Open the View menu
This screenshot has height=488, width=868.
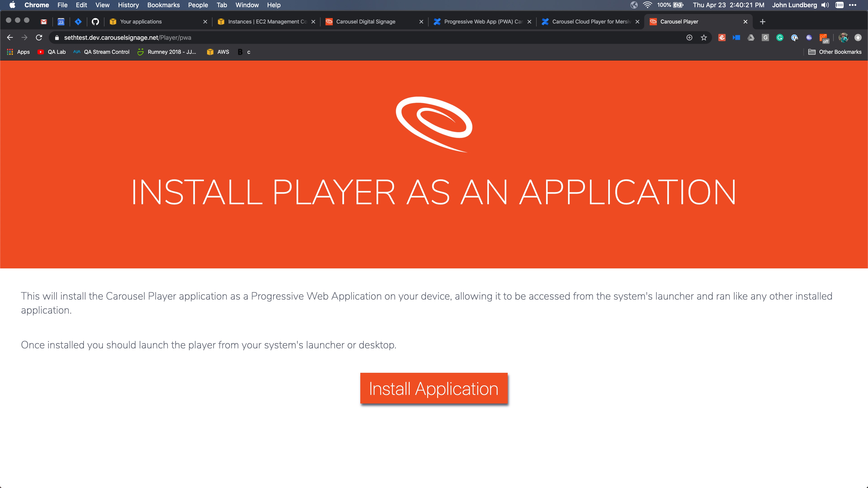(x=102, y=5)
